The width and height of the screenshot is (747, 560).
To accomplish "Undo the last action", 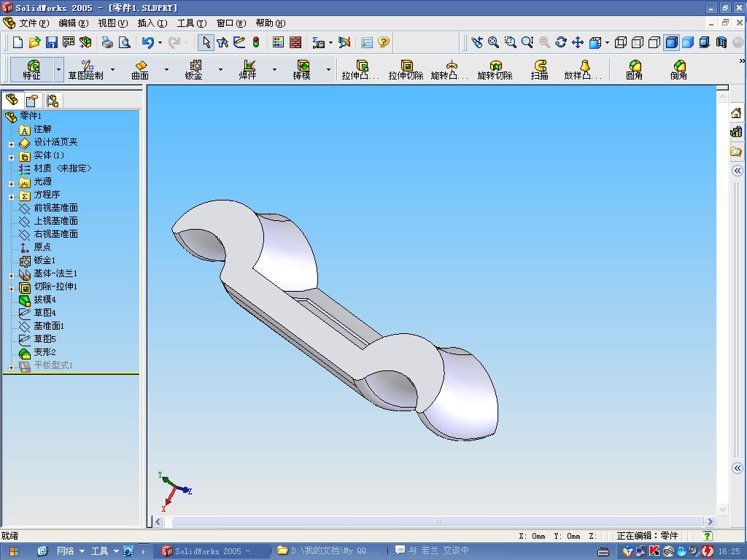I will click(x=147, y=42).
